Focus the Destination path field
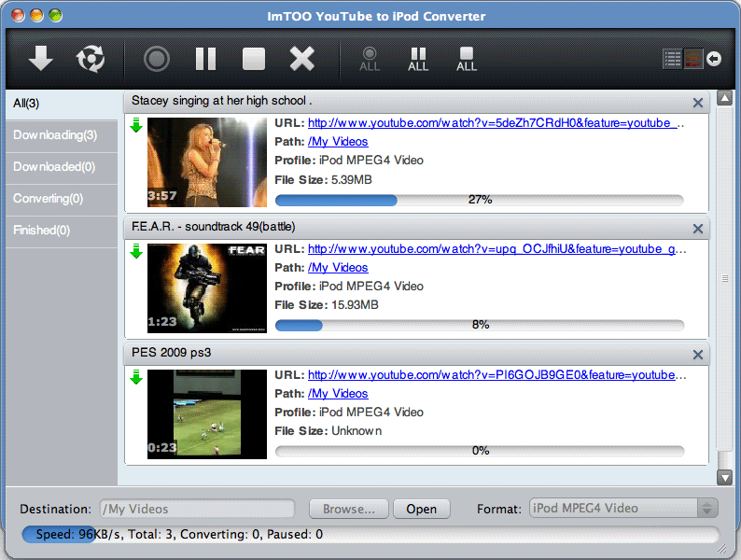741x560 pixels. tap(197, 509)
